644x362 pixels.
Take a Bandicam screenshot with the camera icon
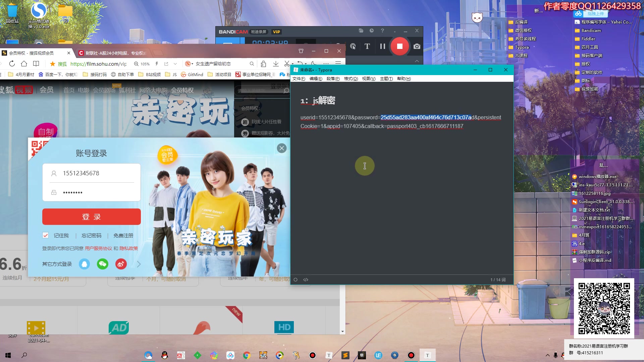coord(417,46)
